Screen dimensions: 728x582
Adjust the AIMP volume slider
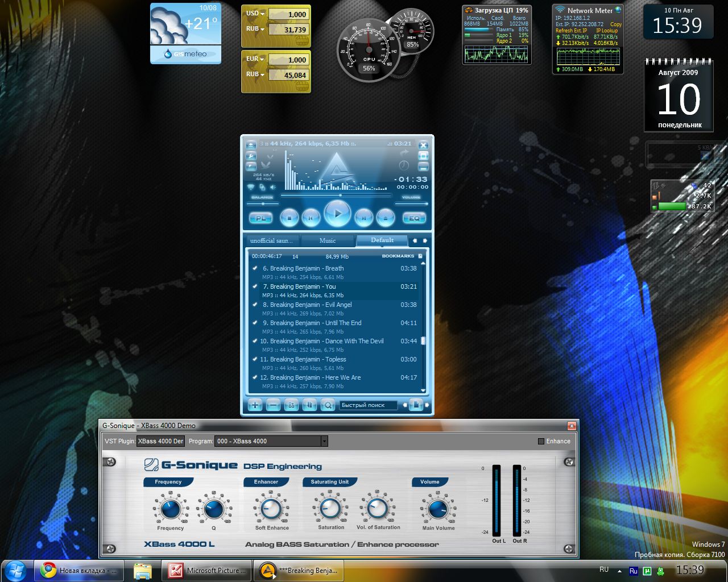coord(411,203)
